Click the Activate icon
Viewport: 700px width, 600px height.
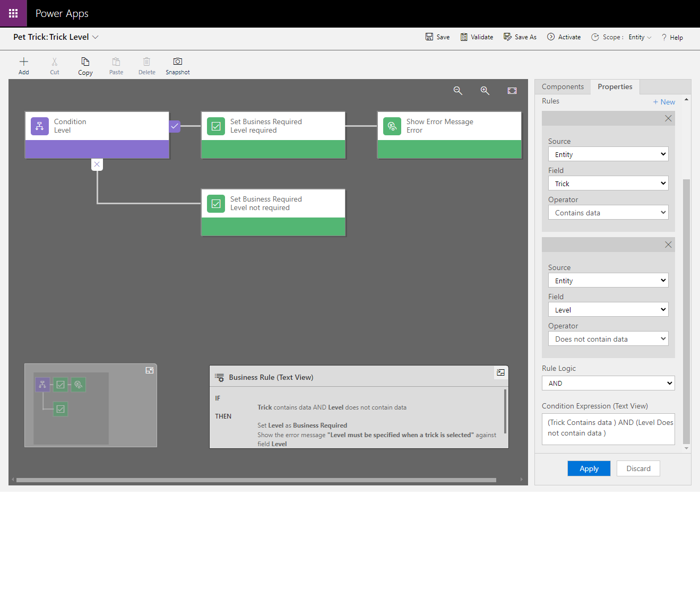pos(551,37)
